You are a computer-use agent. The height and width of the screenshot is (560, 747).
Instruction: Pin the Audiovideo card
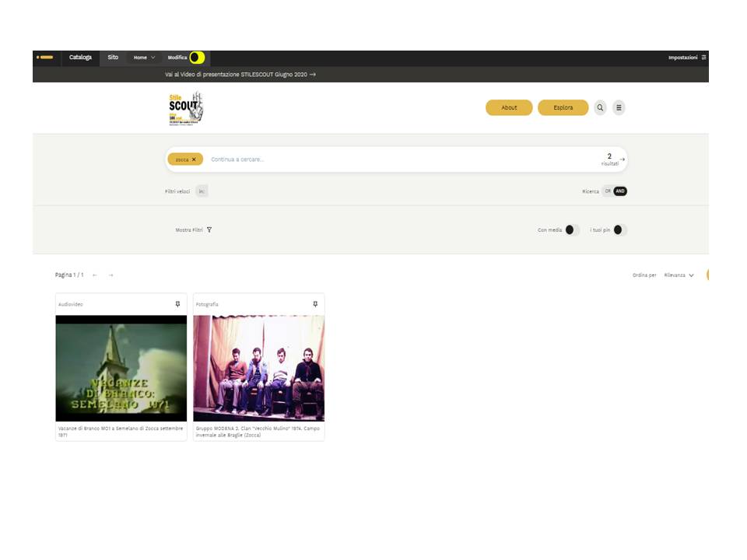pyautogui.click(x=177, y=304)
